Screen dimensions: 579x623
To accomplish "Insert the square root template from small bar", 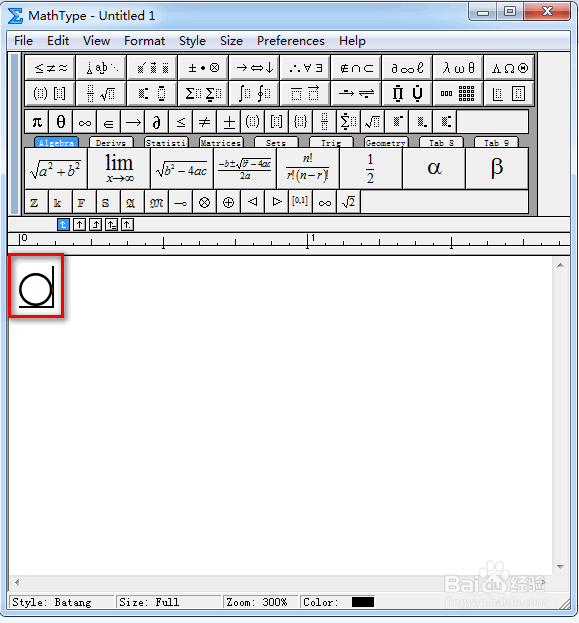I will click(x=372, y=122).
